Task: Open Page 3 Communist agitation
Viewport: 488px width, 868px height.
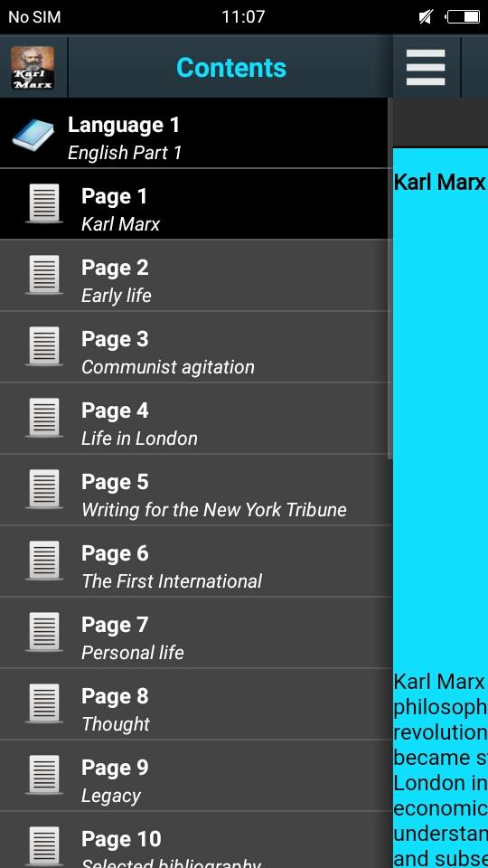Action: pos(195,347)
